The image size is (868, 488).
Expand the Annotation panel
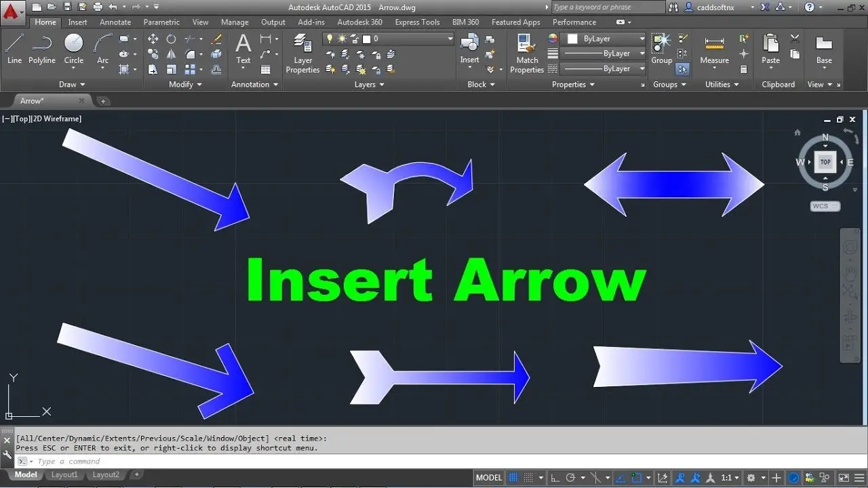coord(255,85)
